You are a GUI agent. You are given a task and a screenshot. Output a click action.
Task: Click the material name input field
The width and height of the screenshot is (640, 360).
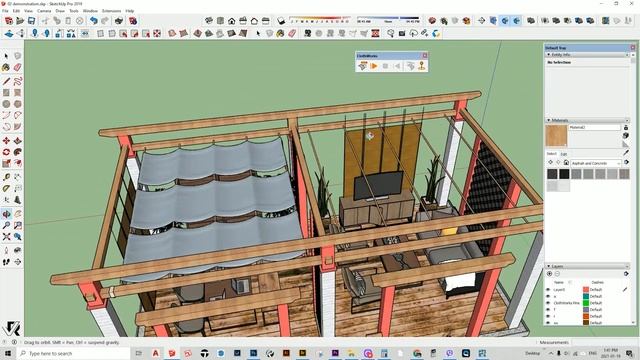point(594,128)
